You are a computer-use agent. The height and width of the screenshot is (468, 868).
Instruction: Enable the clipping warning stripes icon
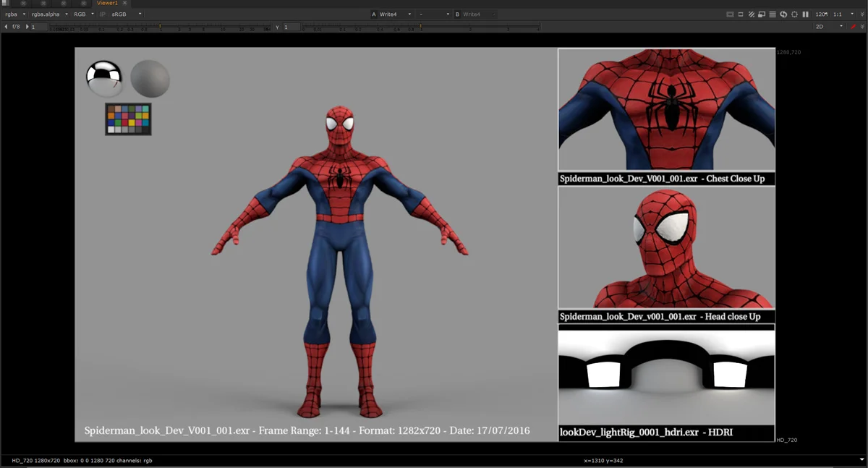751,14
